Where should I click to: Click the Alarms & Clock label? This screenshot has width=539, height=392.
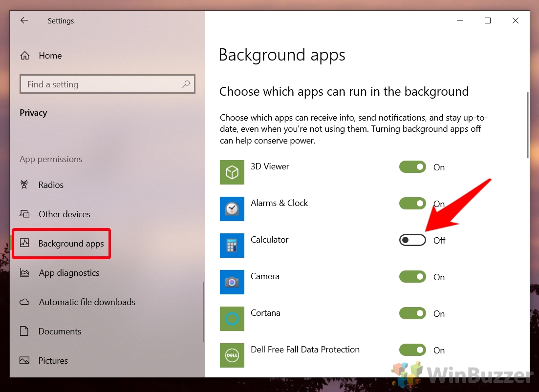tap(279, 203)
